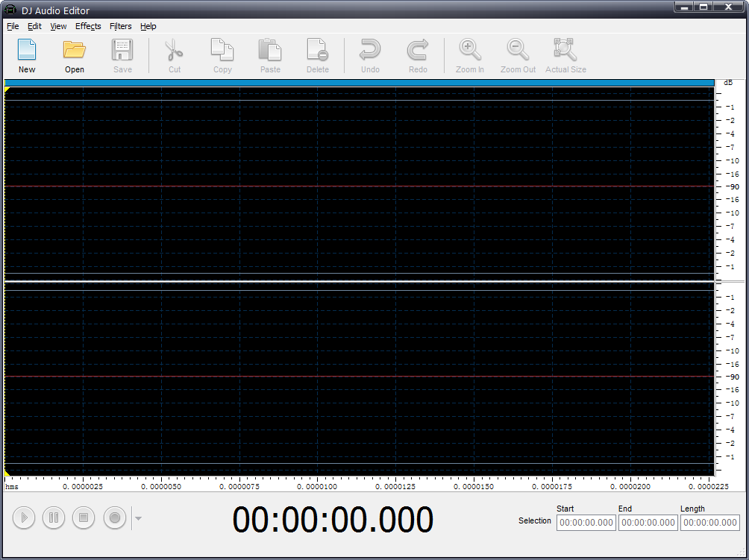
Task: Click the selection Start time field
Action: click(x=586, y=523)
